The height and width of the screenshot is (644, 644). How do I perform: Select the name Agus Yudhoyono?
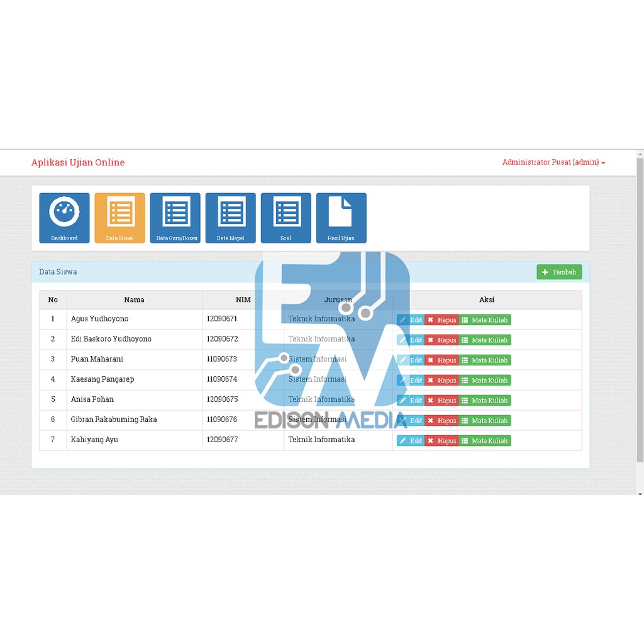[x=99, y=319]
